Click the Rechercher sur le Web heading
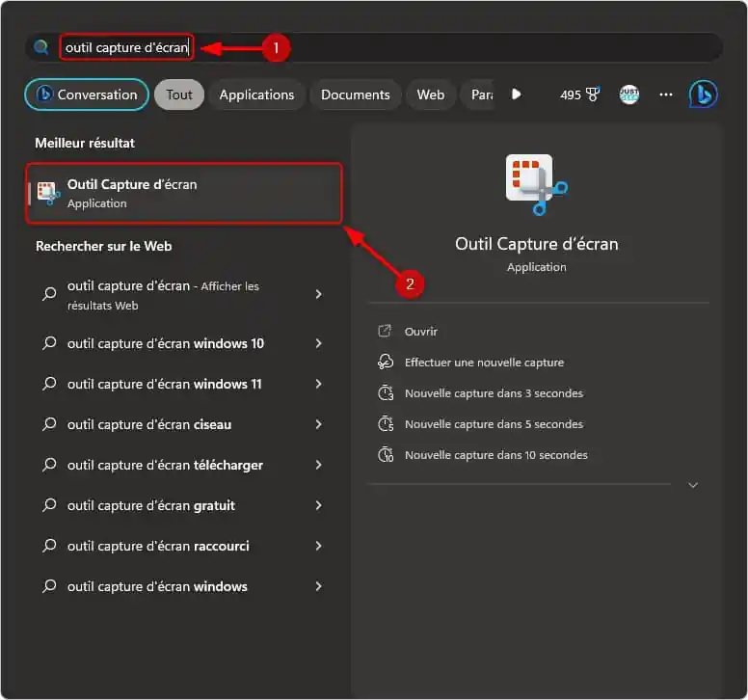The image size is (748, 700). pyautogui.click(x=103, y=246)
